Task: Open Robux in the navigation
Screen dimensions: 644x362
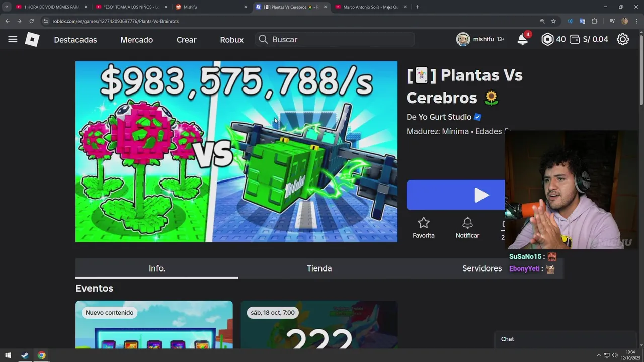Action: (232, 40)
